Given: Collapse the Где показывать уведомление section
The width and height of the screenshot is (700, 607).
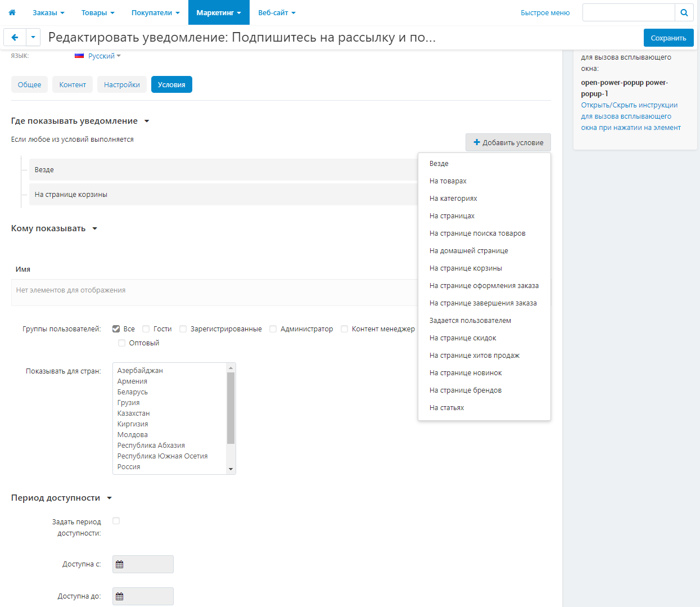Looking at the screenshot, I should [147, 121].
